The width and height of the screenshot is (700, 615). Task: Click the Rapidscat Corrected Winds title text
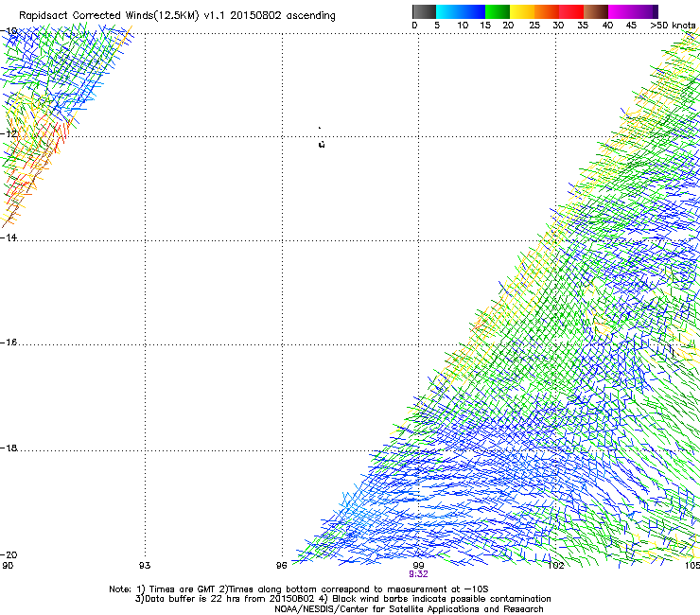(x=177, y=15)
